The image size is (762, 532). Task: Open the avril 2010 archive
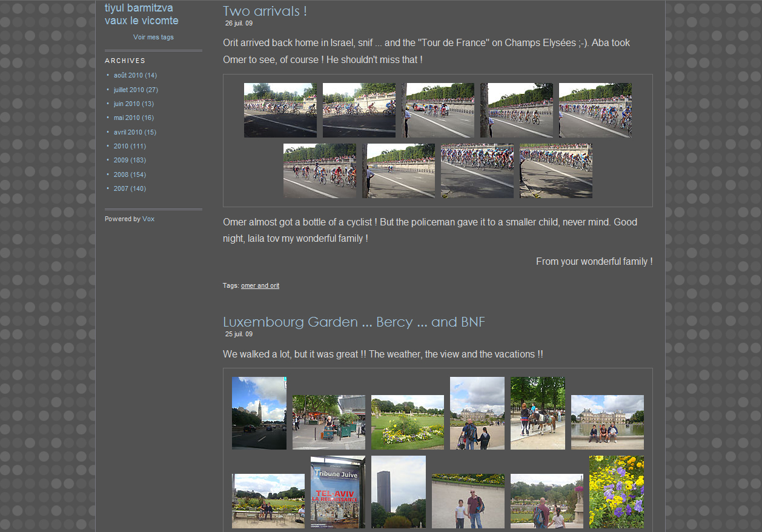coord(128,132)
